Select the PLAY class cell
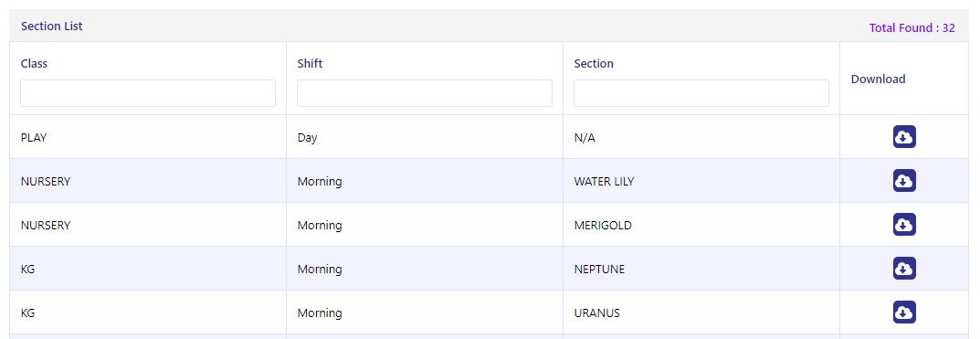980x339 pixels. coord(34,138)
